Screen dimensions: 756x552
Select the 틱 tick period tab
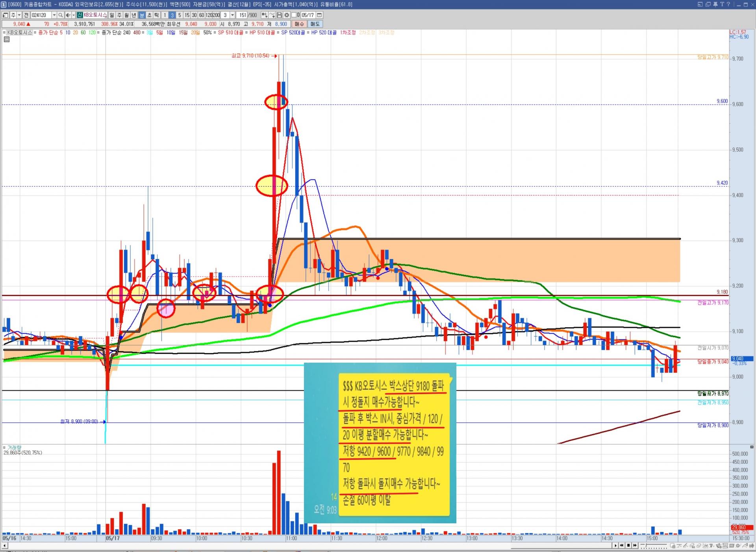click(156, 15)
